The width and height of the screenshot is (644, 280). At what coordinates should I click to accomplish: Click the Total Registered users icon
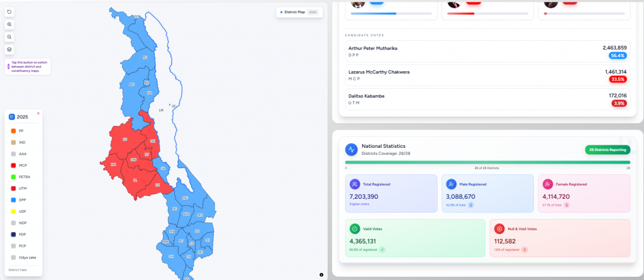[355, 184]
